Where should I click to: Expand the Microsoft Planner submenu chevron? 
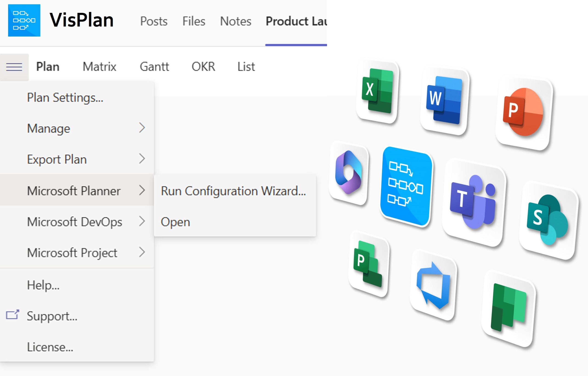142,190
